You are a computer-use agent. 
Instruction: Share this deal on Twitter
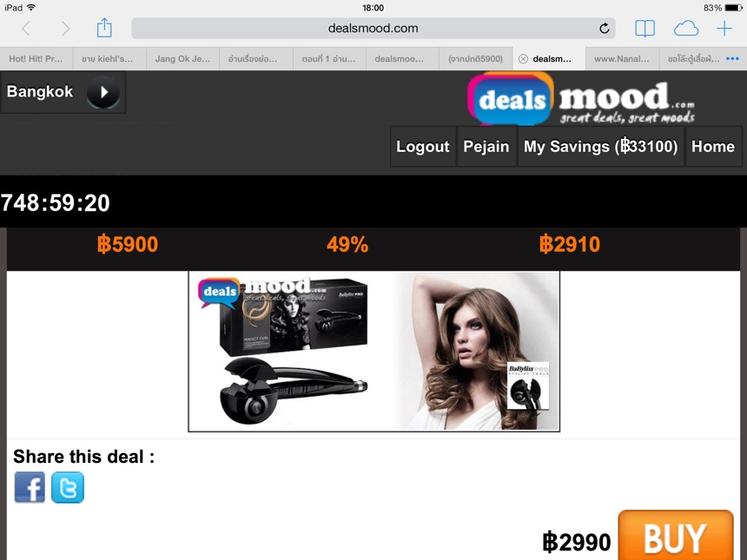(x=68, y=487)
